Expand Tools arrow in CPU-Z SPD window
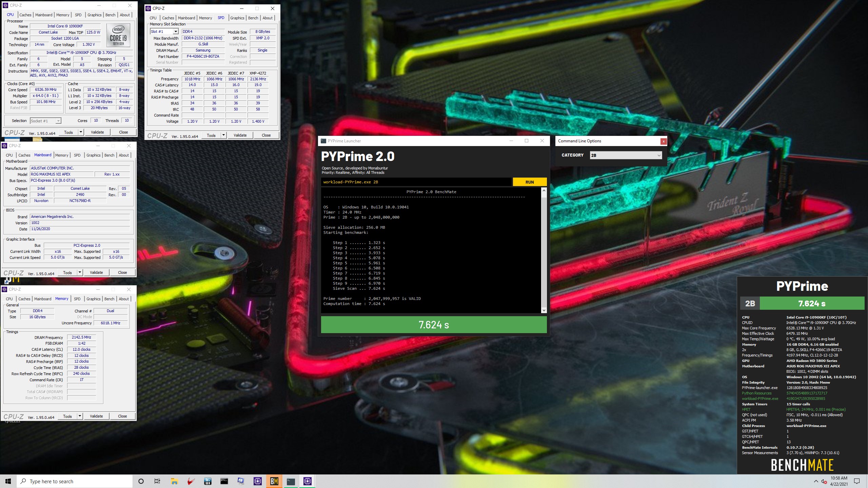The image size is (868, 488). click(223, 135)
